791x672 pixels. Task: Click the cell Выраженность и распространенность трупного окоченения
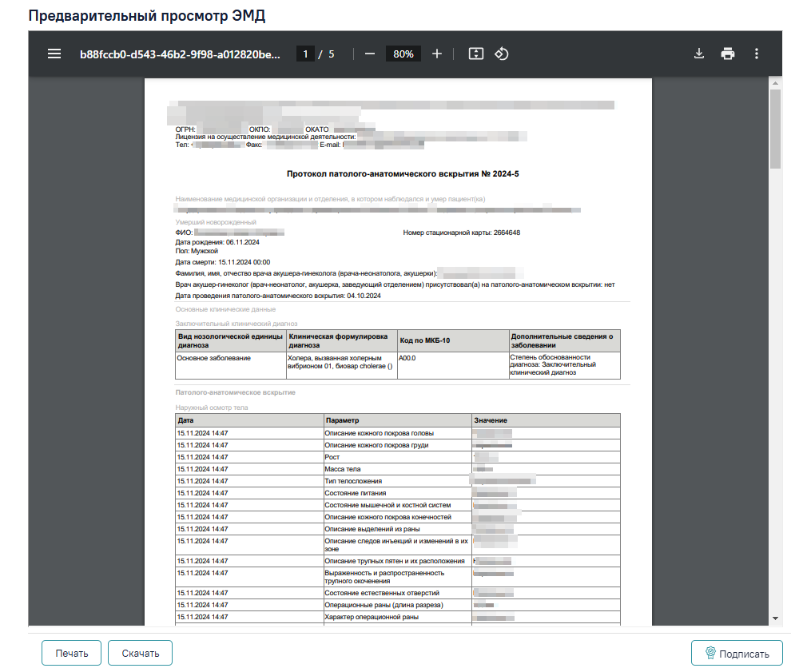[x=398, y=577]
